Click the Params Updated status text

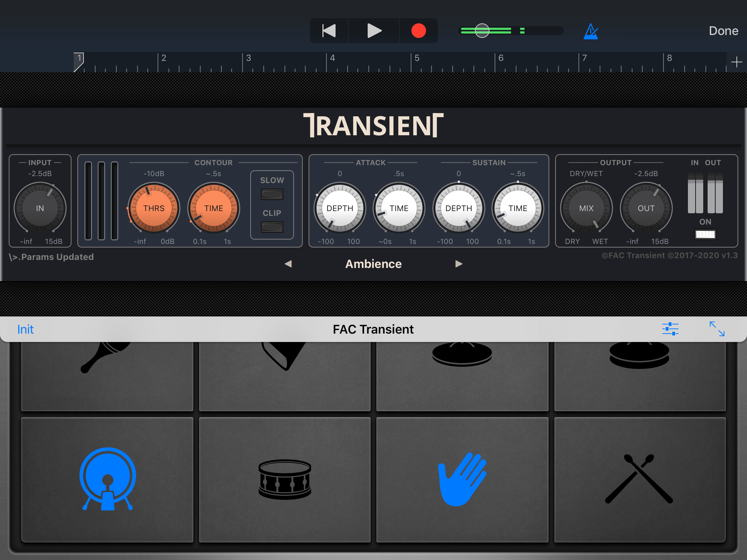pyautogui.click(x=51, y=257)
